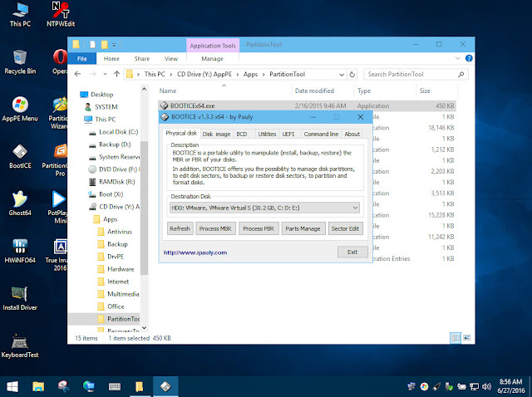Viewport: 532px width, 397px height.
Task: Sort by the Size column header
Action: coord(425,91)
